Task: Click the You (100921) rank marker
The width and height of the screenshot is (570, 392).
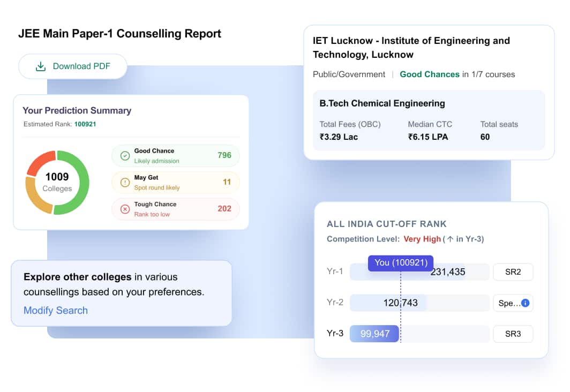Action: coord(401,263)
